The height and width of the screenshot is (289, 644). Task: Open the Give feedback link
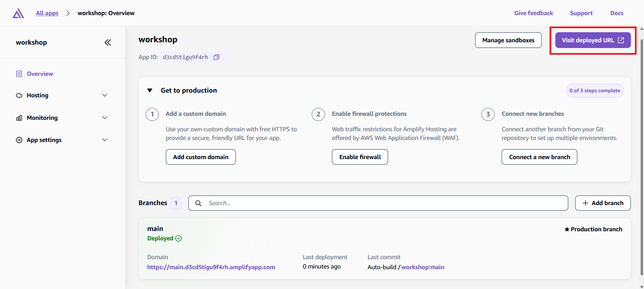(533, 13)
